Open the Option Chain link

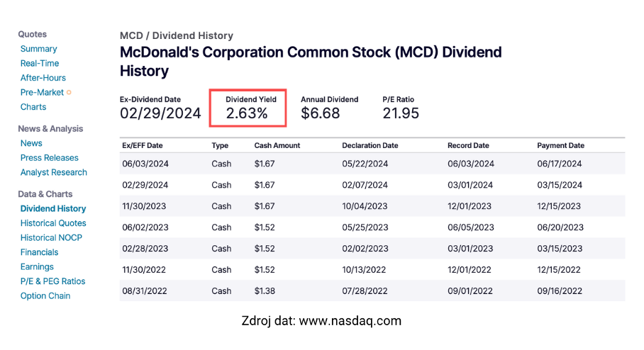click(x=45, y=296)
